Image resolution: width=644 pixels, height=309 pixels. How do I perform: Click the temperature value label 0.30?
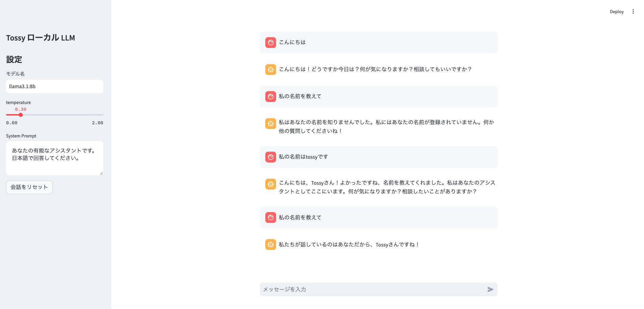tap(20, 109)
